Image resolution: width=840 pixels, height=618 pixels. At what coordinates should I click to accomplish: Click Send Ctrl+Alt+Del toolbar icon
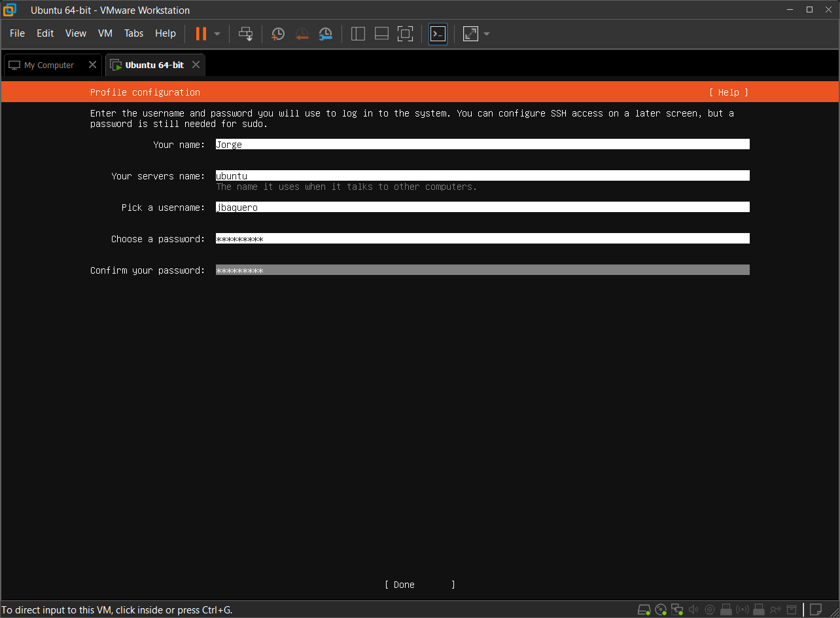click(245, 33)
